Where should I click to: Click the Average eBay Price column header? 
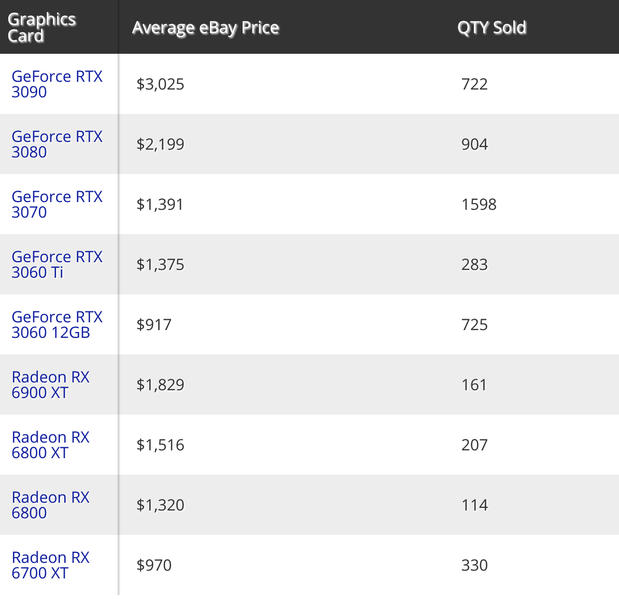tap(206, 27)
